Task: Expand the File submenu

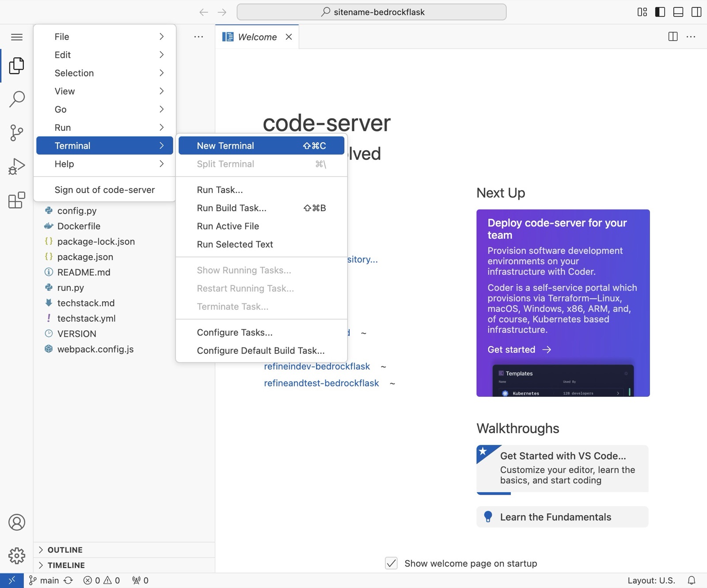Action: pos(105,37)
